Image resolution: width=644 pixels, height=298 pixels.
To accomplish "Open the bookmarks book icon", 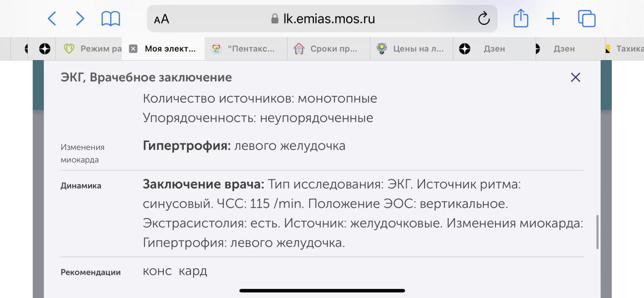I will (x=110, y=19).
